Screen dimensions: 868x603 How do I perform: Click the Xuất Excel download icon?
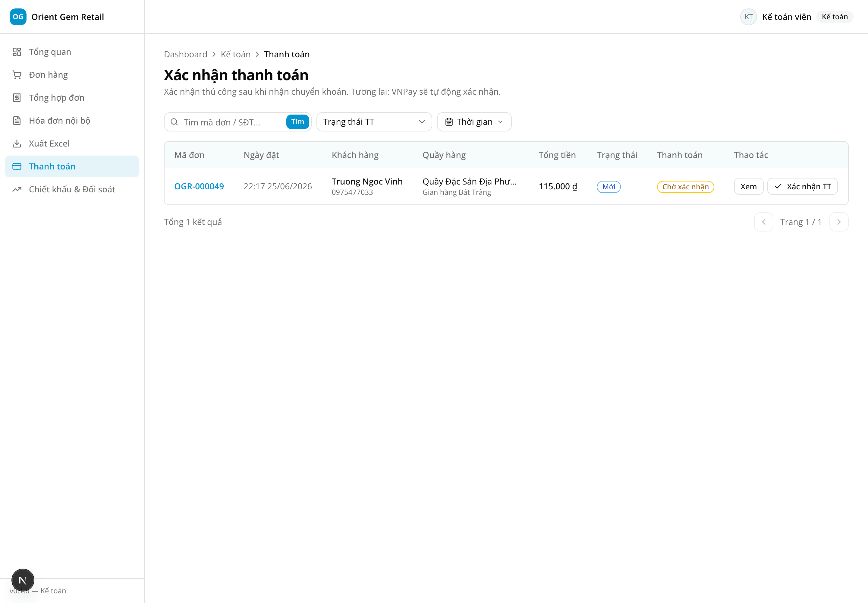(x=17, y=144)
